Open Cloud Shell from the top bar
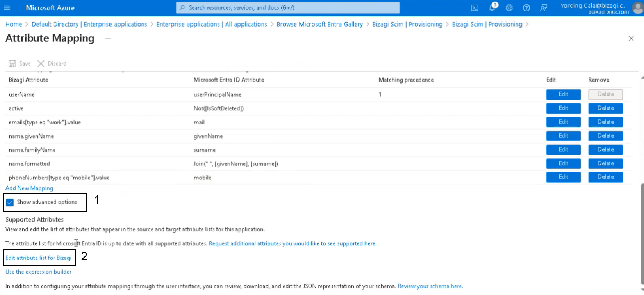This screenshot has width=644, height=295. point(475,8)
